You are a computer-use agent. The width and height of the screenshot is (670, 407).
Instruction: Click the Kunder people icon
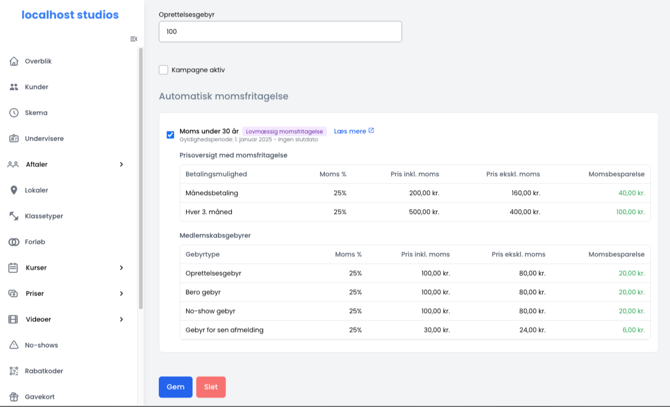[x=14, y=87]
